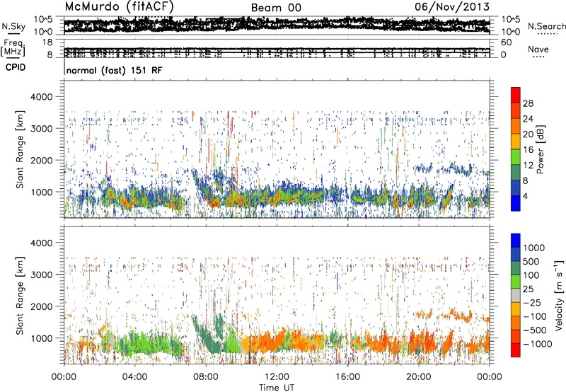This screenshot has width=566, height=392.
Task: Select the Power [dB] colorbar title
Action: 541,149
